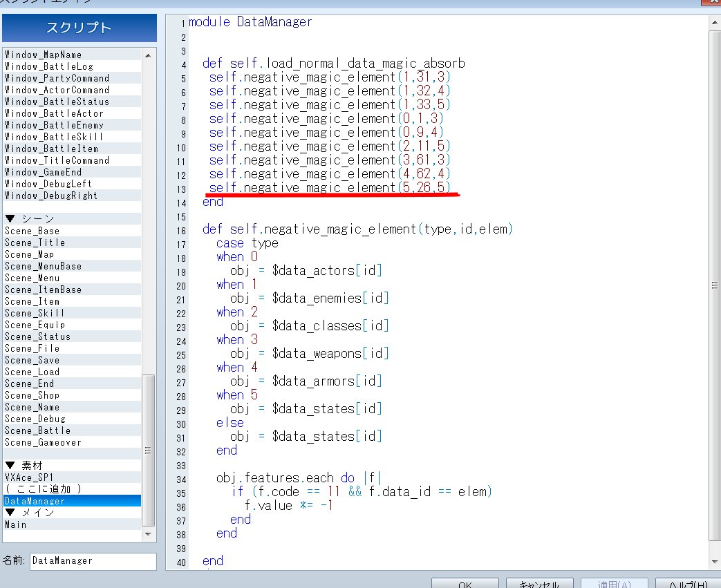Screen dimensions: 721x588
Task: Select Scene_Title script
Action: pyautogui.click(x=72, y=243)
